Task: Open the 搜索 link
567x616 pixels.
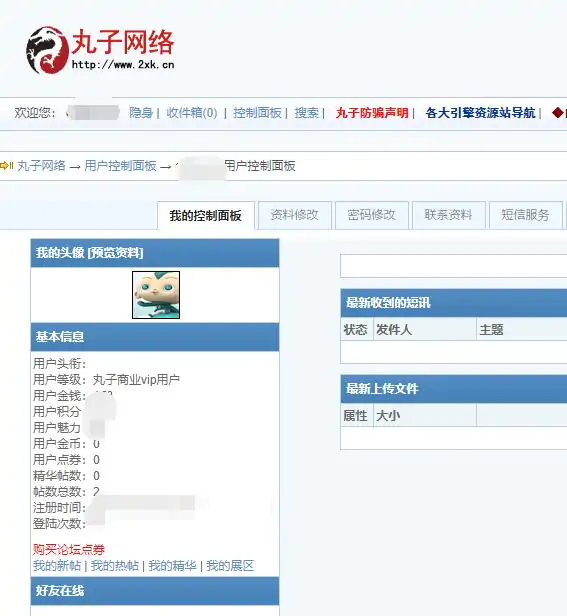Action: 306,113
